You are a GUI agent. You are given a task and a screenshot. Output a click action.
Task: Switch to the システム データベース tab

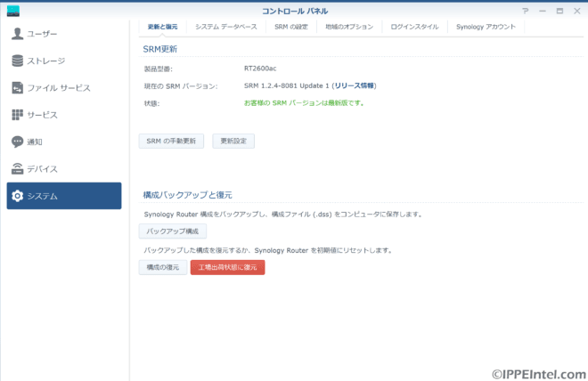pos(226,27)
